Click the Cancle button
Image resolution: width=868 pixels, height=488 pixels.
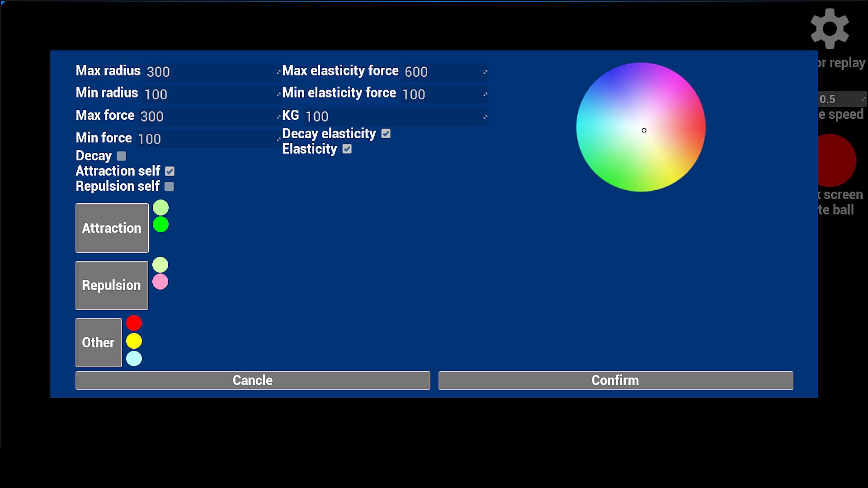(252, 380)
